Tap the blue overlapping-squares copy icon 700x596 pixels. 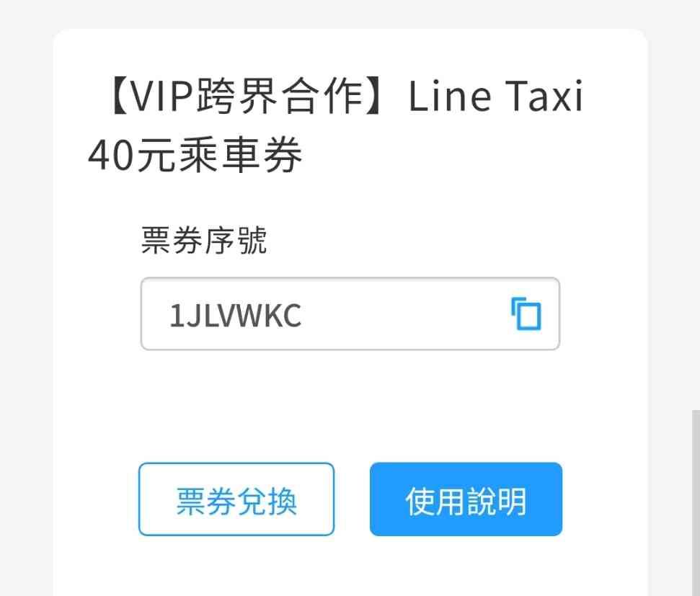(526, 313)
